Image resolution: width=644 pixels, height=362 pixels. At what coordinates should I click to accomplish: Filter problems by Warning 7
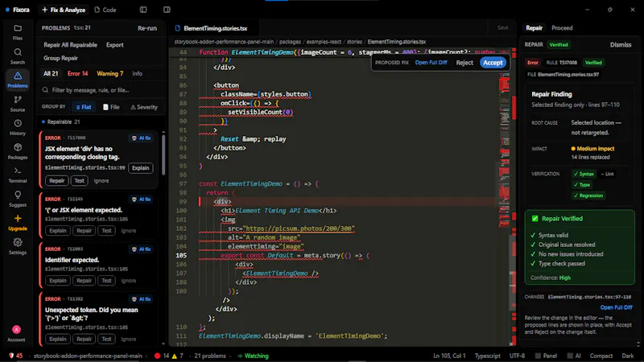(109, 73)
